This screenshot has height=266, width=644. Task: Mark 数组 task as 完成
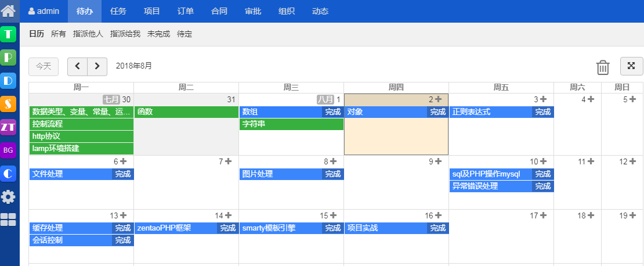[x=332, y=112]
